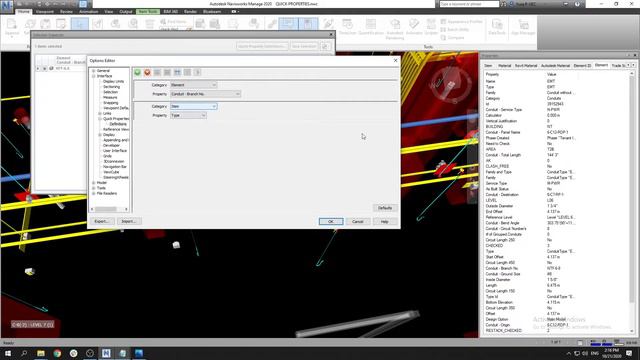Click Navisworks icon in the taskbar

[106, 353]
